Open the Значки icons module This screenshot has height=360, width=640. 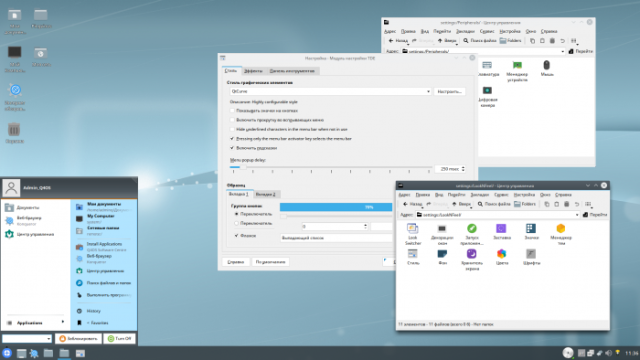click(531, 232)
